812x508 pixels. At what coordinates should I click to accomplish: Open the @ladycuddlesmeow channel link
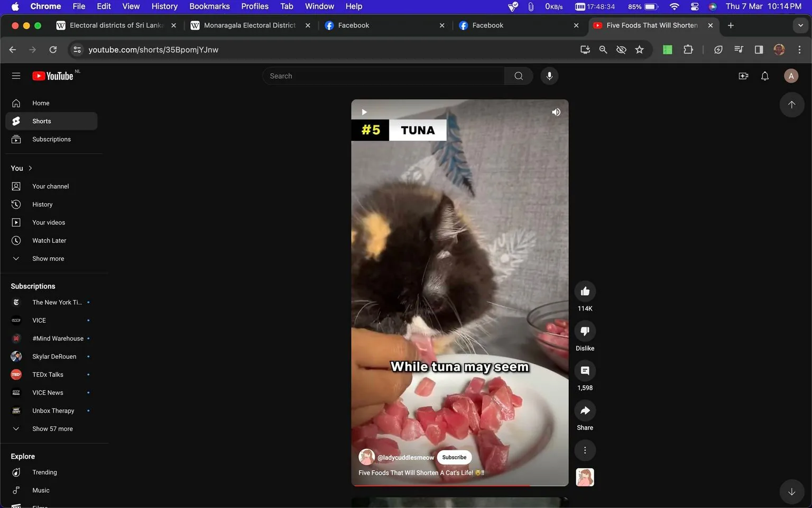click(x=405, y=457)
